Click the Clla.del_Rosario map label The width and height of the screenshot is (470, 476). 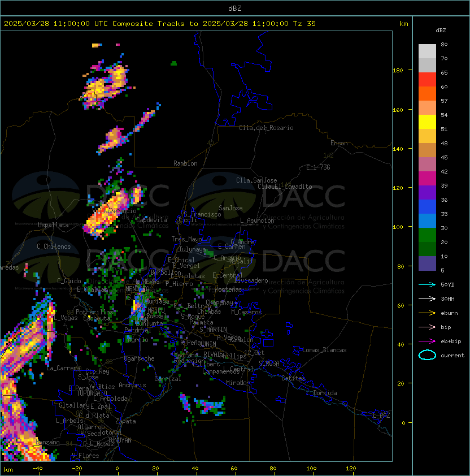tap(266, 128)
